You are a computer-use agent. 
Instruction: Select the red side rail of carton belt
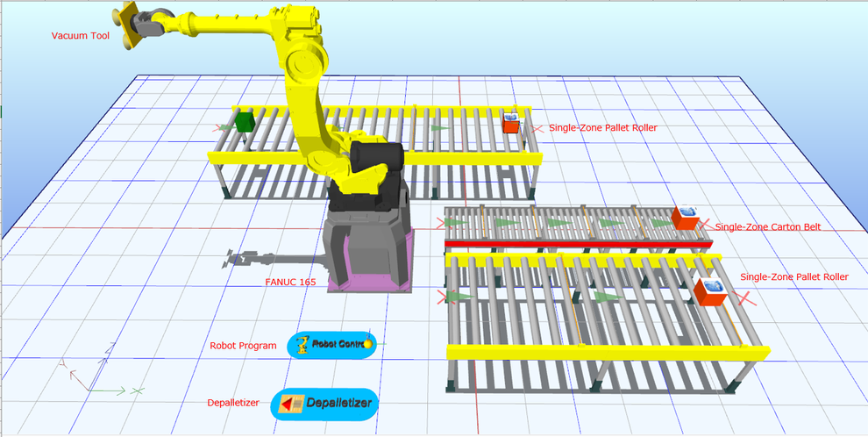(579, 244)
